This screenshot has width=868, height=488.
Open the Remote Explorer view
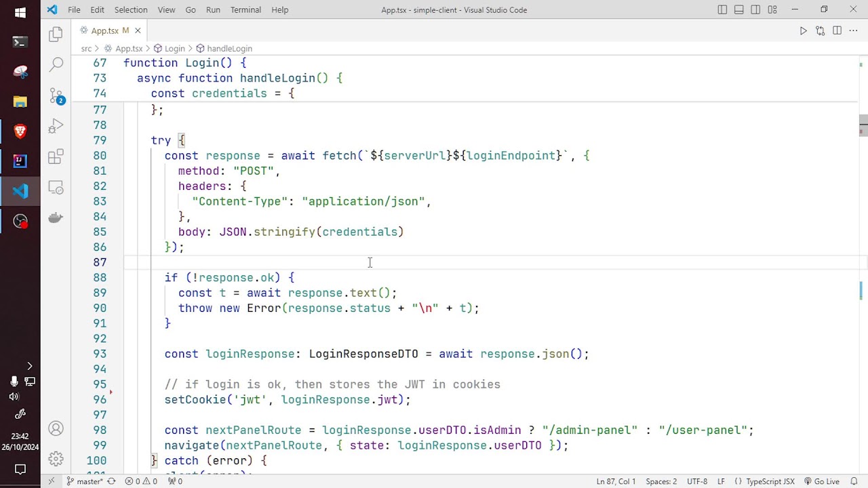(56, 188)
